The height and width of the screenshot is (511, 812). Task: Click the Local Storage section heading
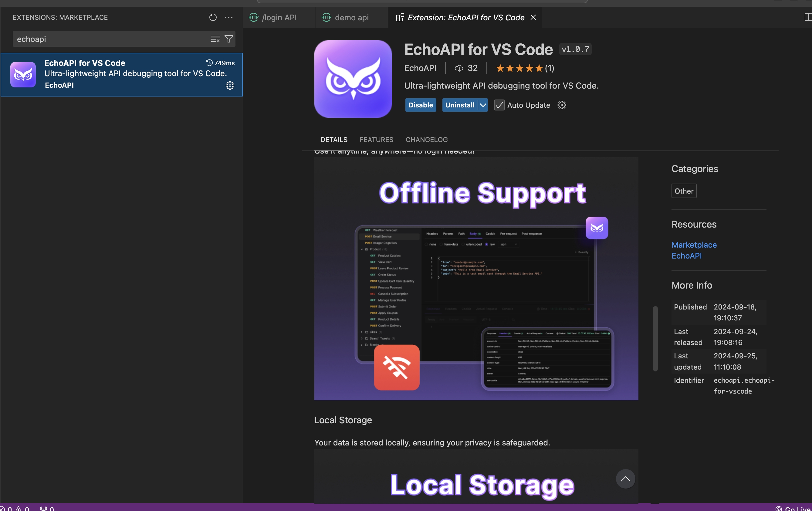(x=343, y=420)
